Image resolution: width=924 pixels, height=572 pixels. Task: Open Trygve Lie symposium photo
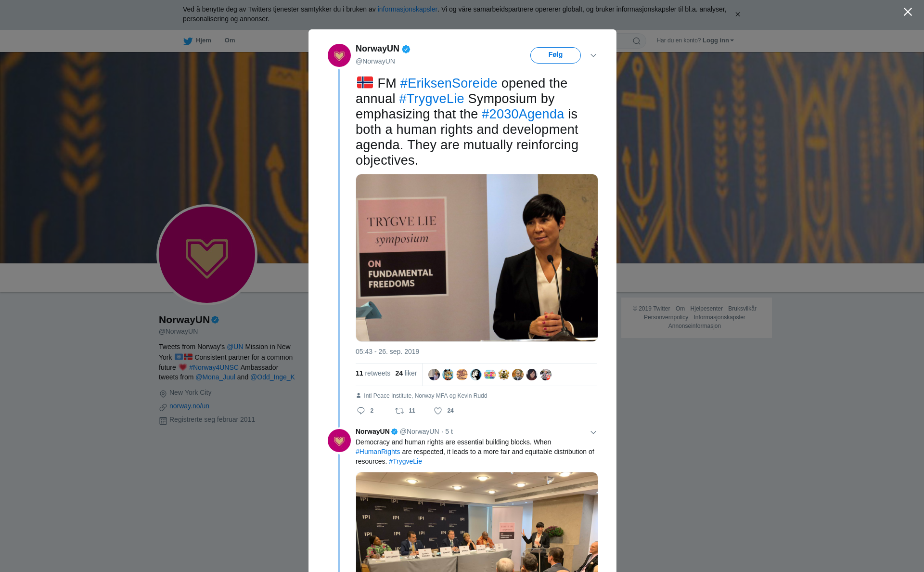coord(476,258)
